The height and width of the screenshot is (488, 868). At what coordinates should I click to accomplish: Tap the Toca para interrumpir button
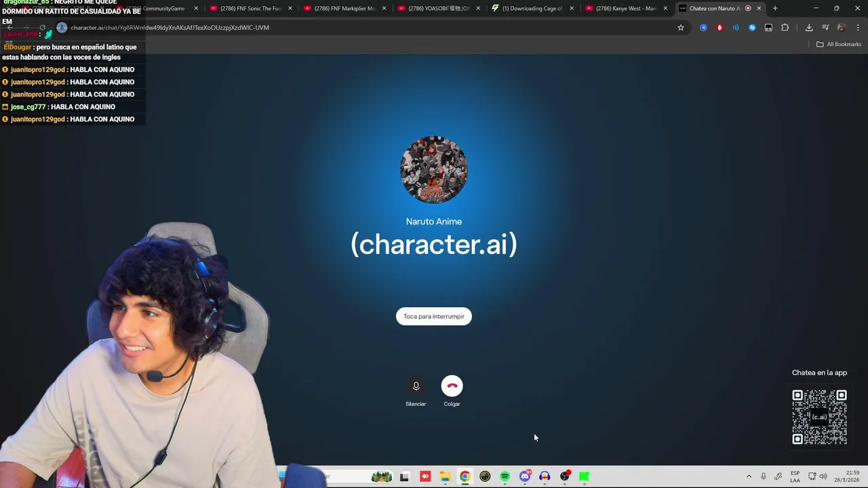(x=434, y=317)
